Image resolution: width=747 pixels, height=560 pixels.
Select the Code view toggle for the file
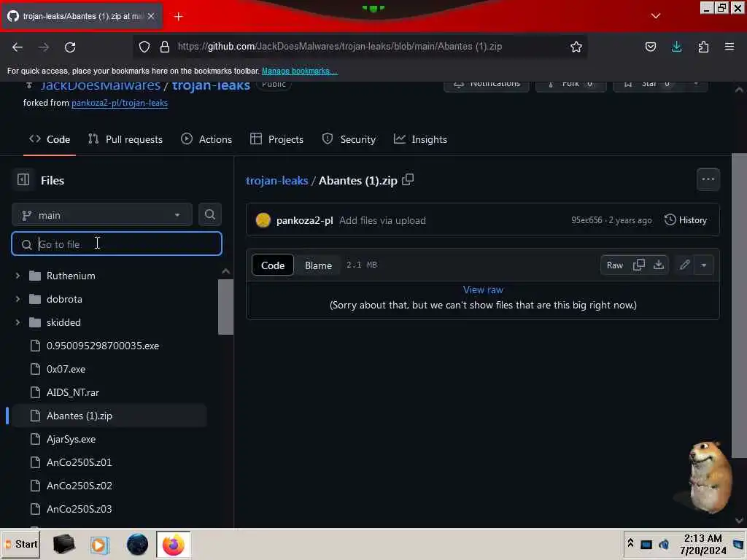(273, 265)
